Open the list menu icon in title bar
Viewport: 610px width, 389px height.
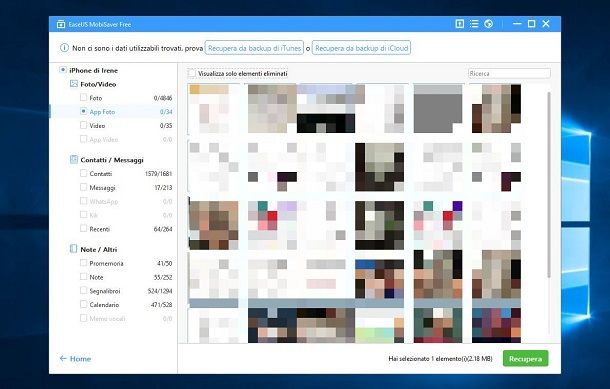[474, 24]
